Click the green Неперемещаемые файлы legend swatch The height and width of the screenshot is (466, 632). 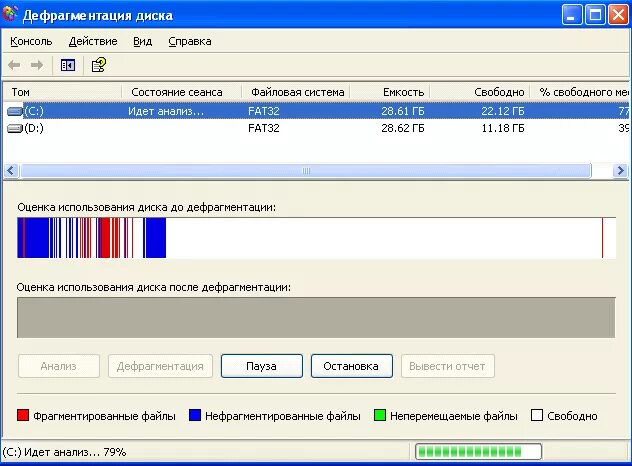coord(380,415)
